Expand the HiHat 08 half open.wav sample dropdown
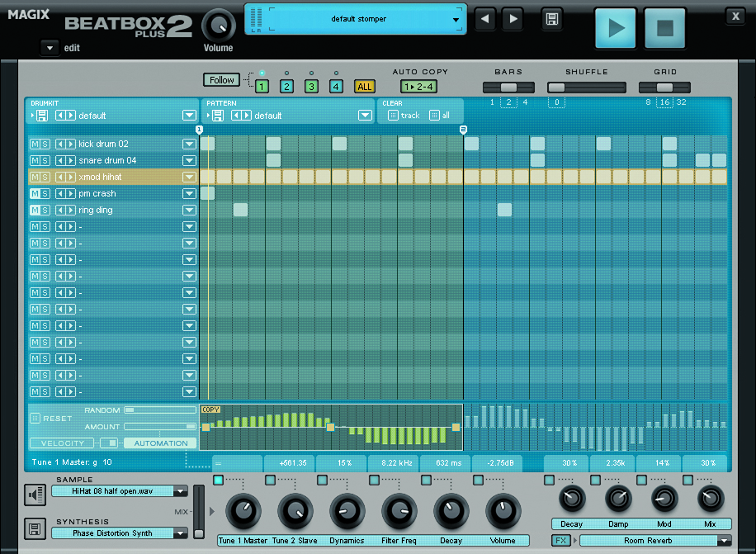Screen dimensions: 756x554 pos(180,491)
